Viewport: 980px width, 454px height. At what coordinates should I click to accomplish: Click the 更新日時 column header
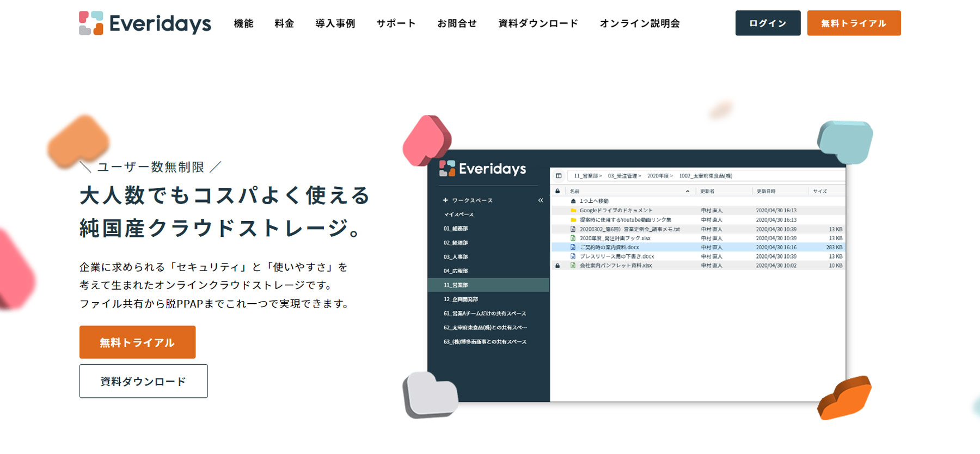[766, 191]
